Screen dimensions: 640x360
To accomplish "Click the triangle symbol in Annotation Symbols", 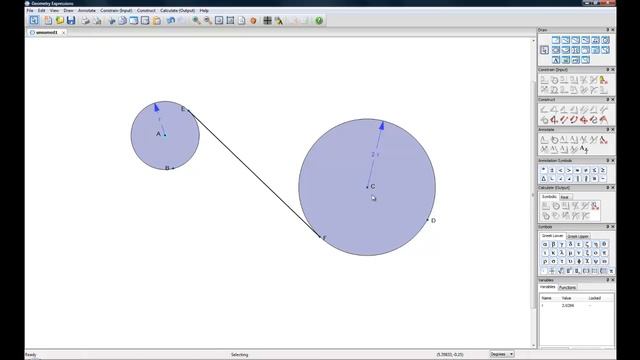I will (x=544, y=179).
